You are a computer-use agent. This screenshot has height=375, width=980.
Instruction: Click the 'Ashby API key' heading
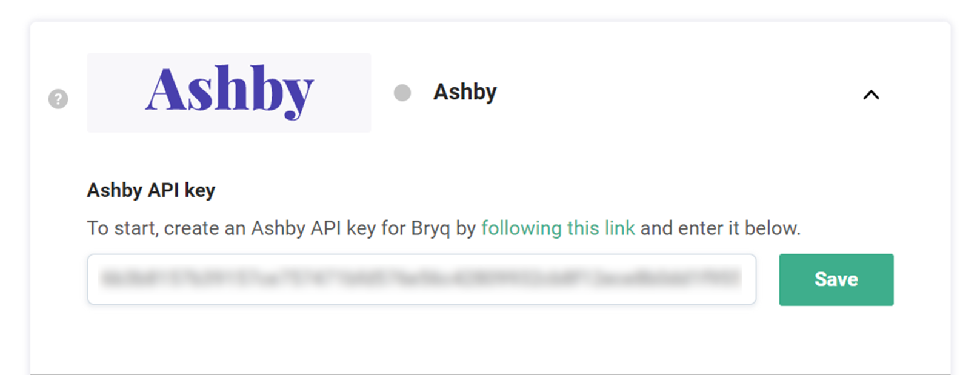click(151, 190)
